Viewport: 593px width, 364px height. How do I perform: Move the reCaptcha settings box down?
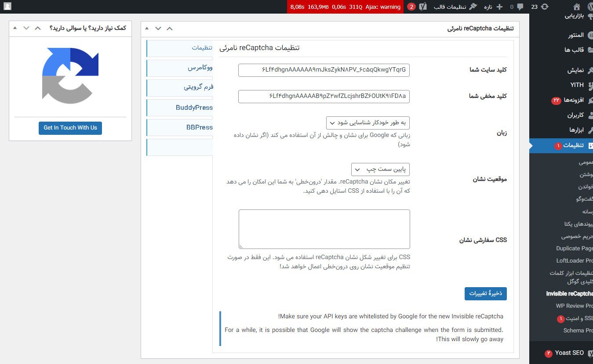(158, 28)
